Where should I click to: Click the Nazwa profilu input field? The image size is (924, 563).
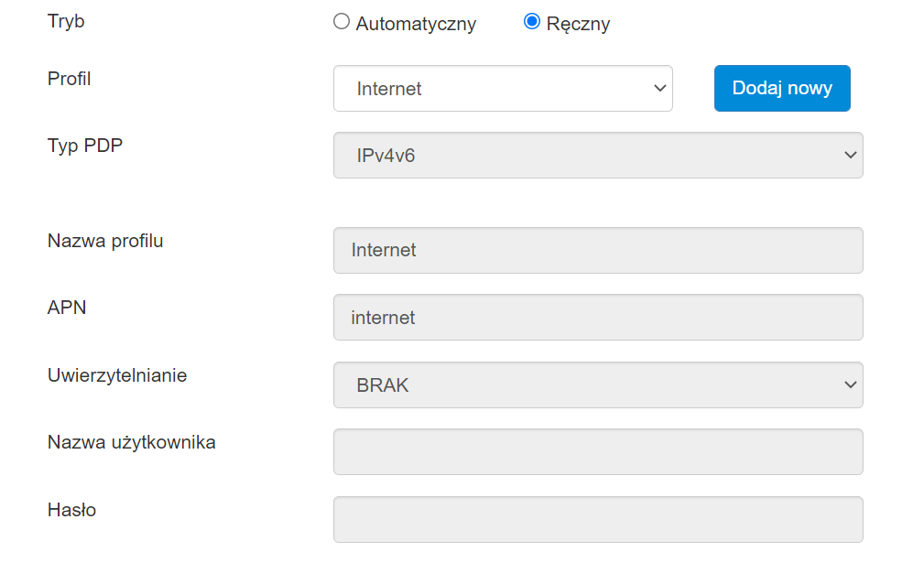click(598, 250)
